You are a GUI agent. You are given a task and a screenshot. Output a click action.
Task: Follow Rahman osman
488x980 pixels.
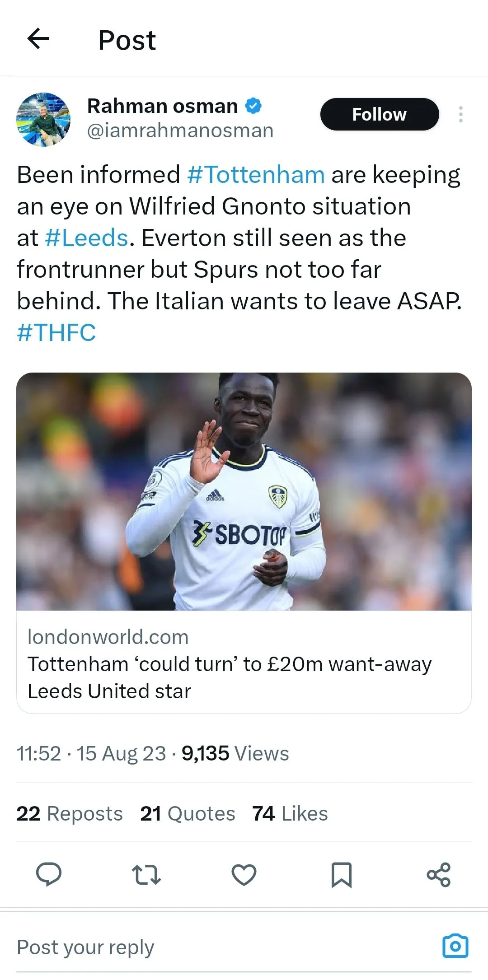(379, 114)
